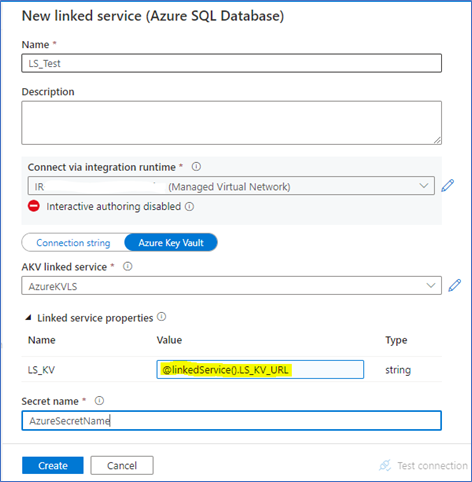
Task: Click Cancel button
Action: point(122,465)
